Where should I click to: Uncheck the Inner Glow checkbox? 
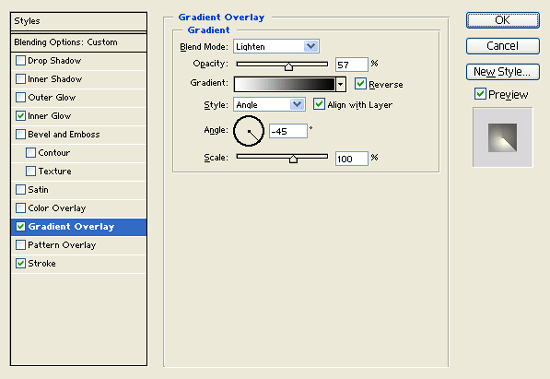[x=21, y=116]
